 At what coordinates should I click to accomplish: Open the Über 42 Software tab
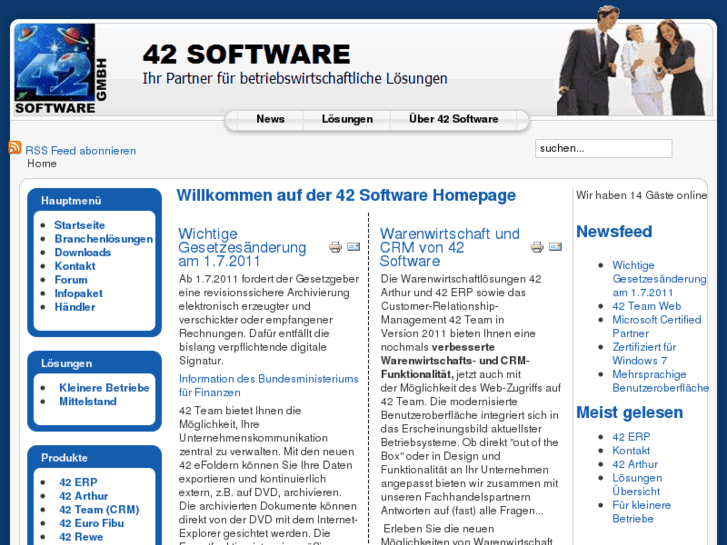click(453, 119)
